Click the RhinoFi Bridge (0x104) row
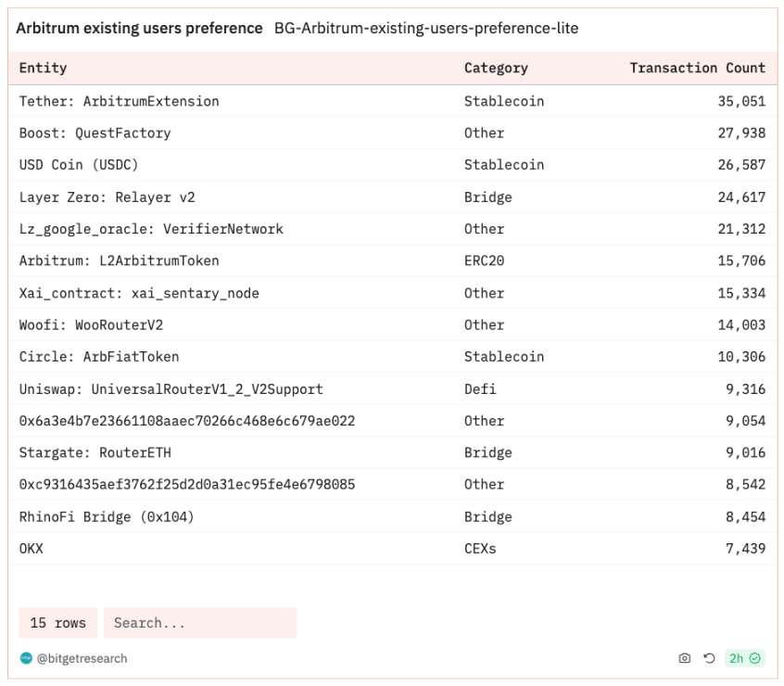The width and height of the screenshot is (784, 686). (107, 516)
